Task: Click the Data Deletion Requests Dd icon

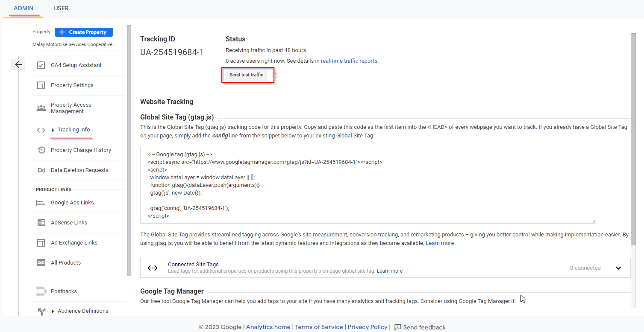Action: (41, 170)
